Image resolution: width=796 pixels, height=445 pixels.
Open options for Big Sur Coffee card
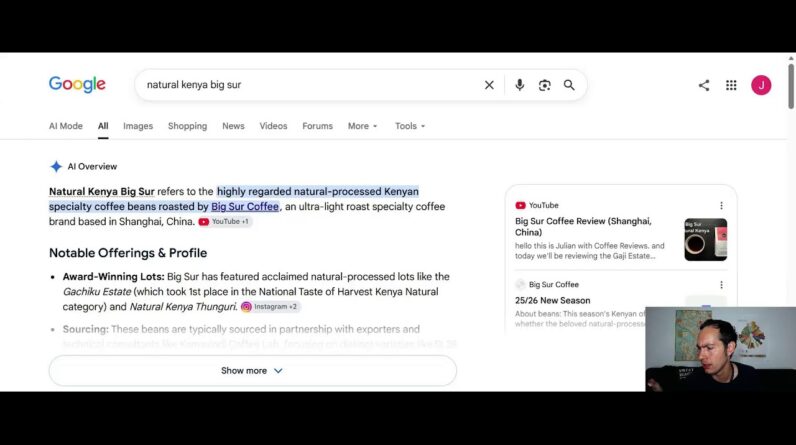click(721, 285)
